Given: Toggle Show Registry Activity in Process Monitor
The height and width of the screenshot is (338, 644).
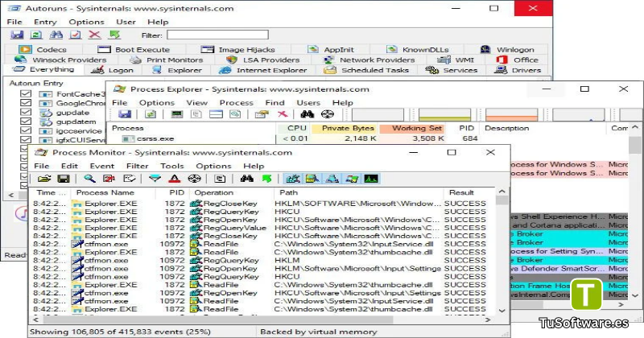Looking at the screenshot, I should pos(293,179).
